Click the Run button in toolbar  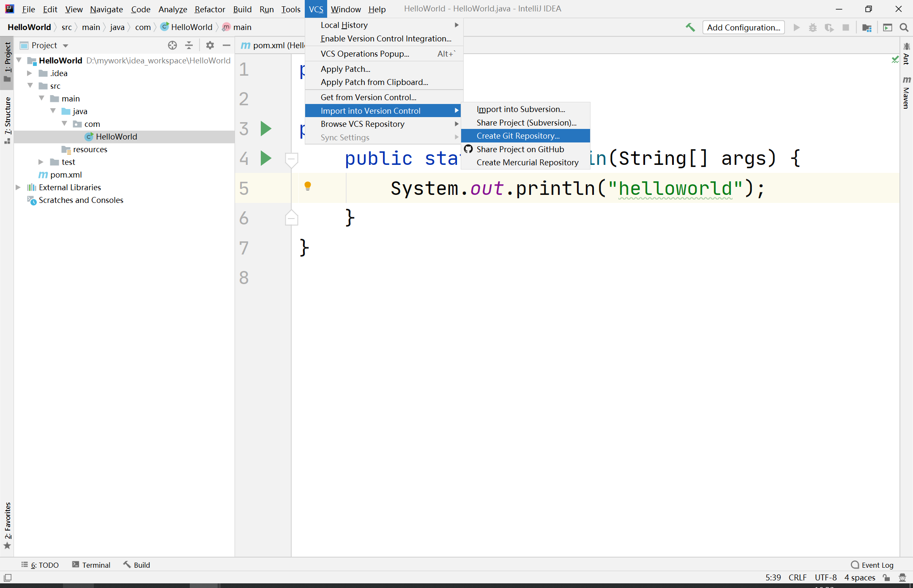coord(797,27)
